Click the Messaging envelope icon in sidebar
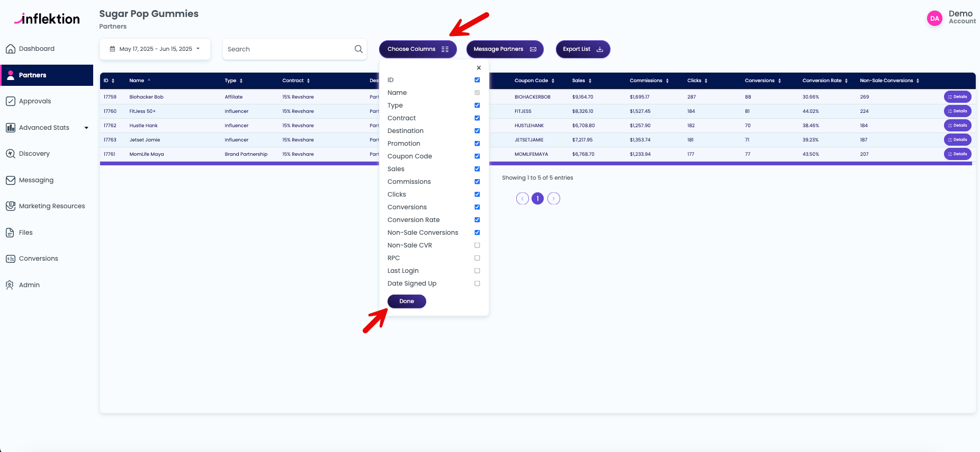 (11, 180)
